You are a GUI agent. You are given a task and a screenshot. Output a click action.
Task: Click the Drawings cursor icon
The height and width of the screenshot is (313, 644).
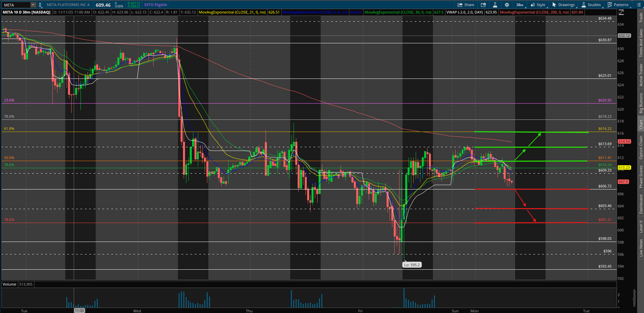tap(554, 4)
